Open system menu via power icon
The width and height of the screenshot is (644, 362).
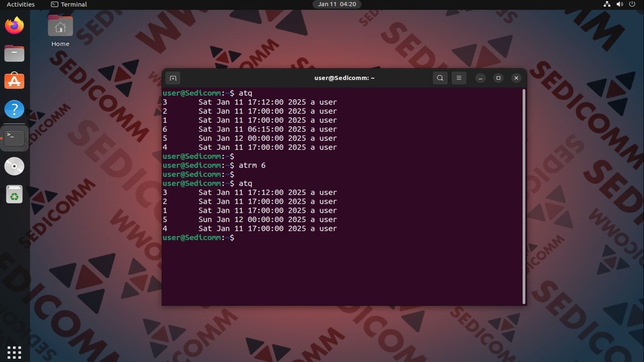point(632,4)
